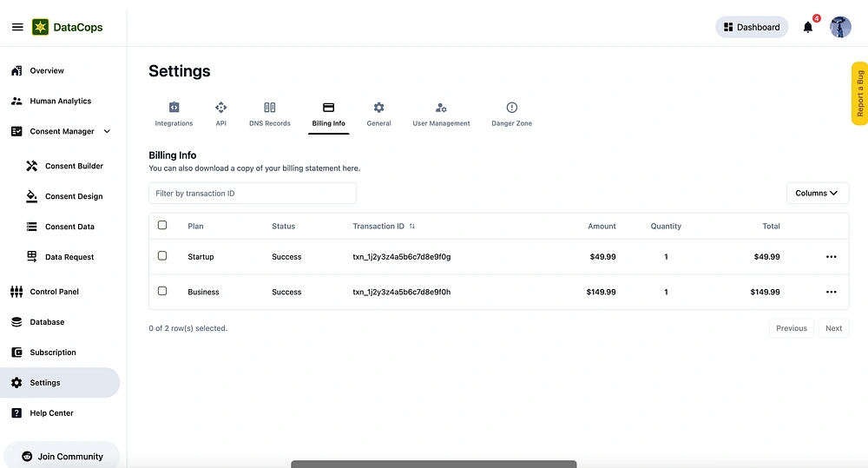Open Subscription page
Viewport: 868px width, 468px height.
click(53, 353)
